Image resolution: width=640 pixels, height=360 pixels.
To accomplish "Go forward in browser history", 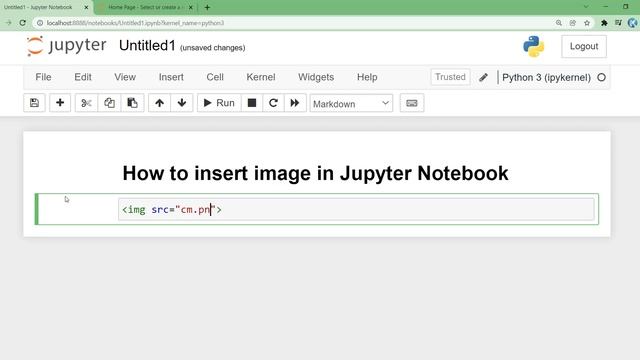I will [x=9, y=23].
